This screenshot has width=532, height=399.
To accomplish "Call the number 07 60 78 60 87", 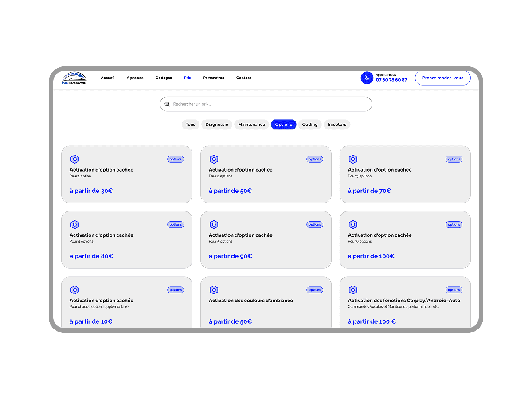I will (x=391, y=80).
